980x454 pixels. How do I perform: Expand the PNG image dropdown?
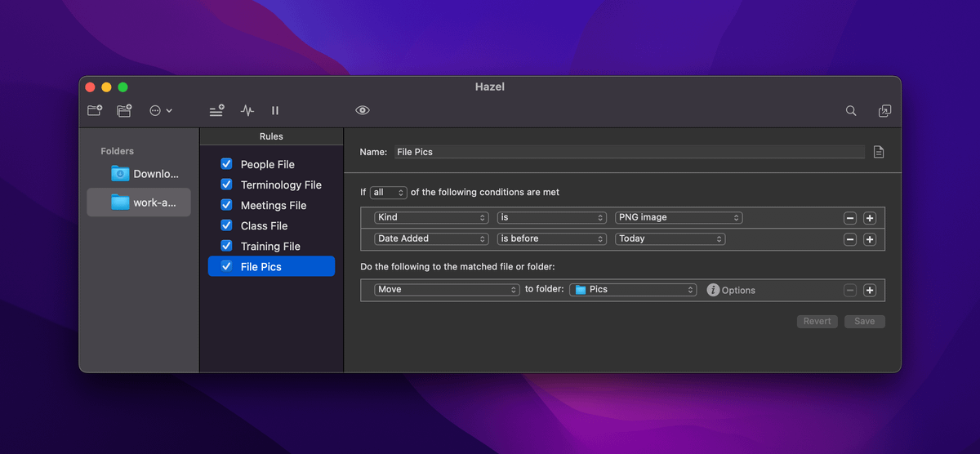click(679, 218)
